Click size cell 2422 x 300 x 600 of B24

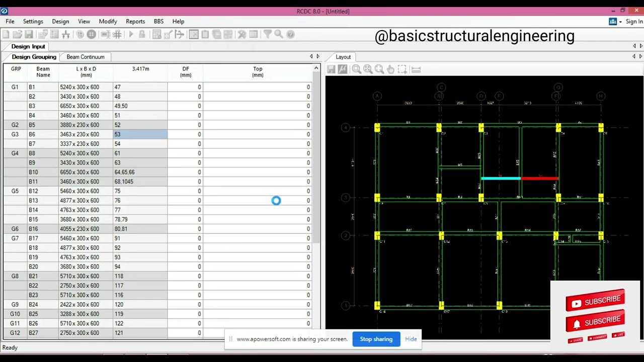coord(86,304)
